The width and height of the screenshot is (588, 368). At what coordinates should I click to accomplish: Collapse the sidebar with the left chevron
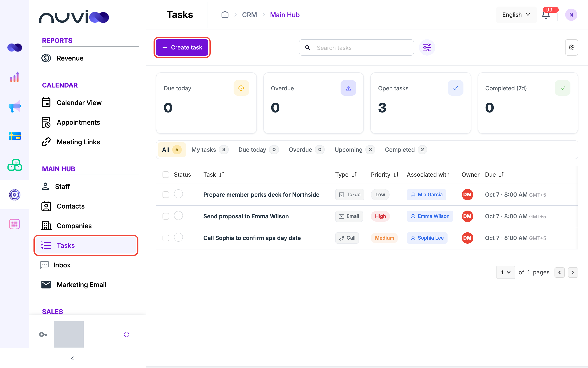pos(73,358)
